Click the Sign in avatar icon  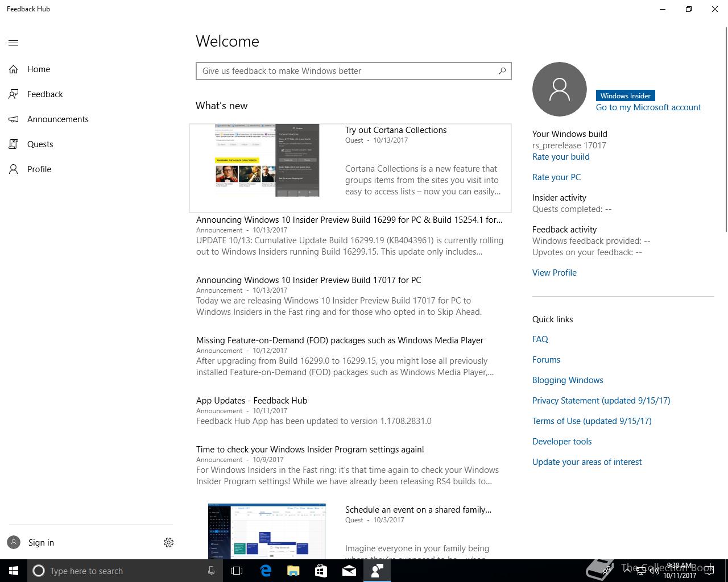[14, 543]
